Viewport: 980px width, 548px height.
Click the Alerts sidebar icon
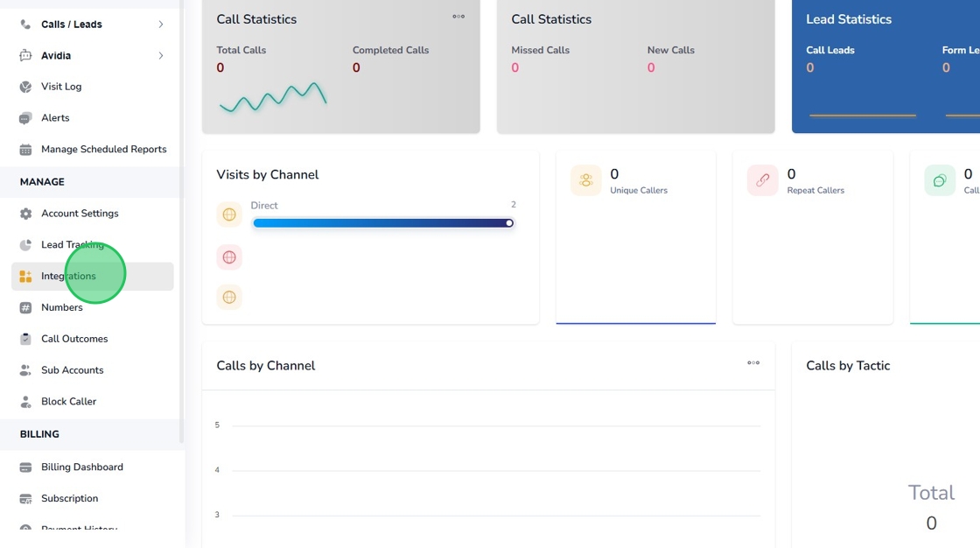coord(25,118)
